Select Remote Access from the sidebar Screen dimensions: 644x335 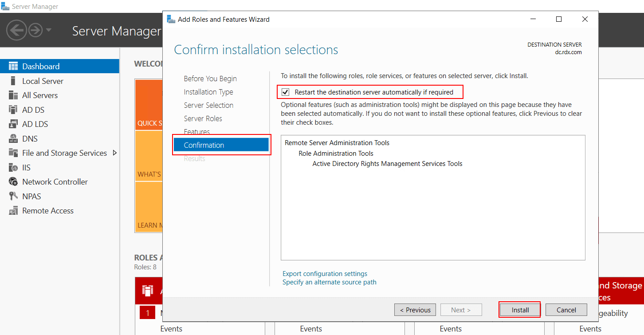click(x=48, y=210)
